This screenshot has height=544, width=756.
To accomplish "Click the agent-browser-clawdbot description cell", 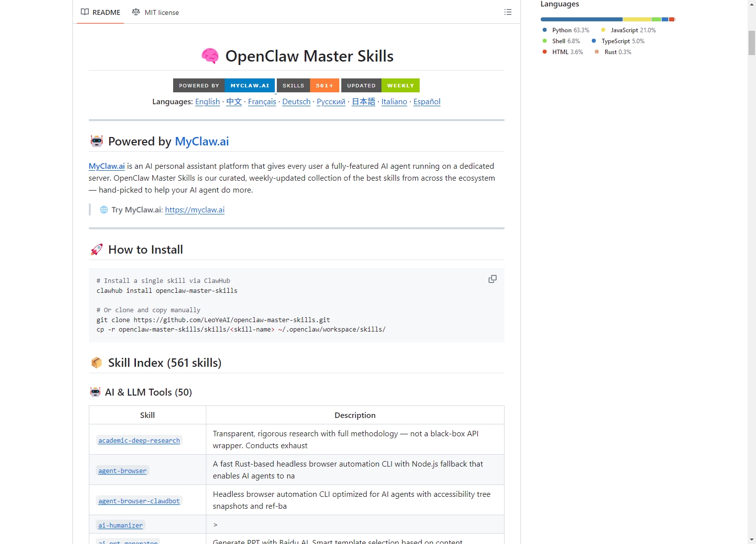I will pos(355,500).
